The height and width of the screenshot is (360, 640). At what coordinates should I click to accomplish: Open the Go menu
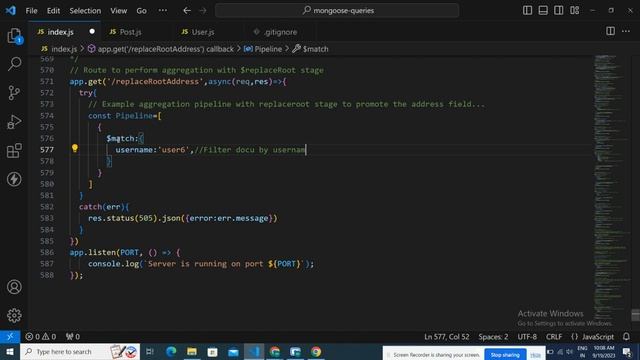coord(141,11)
